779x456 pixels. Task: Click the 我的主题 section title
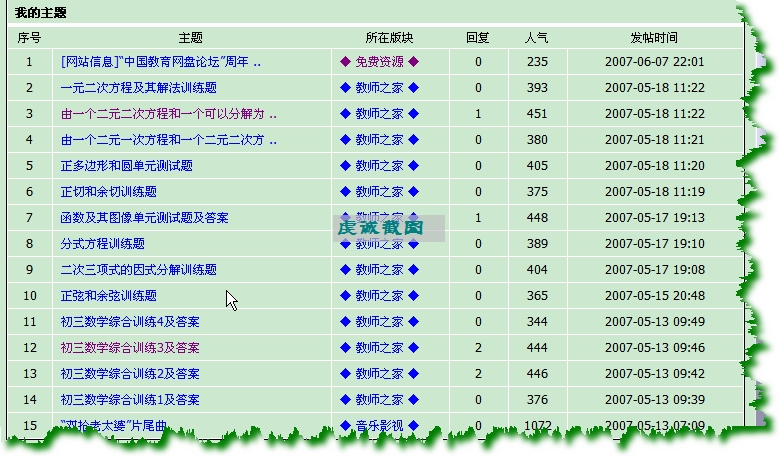click(x=41, y=13)
